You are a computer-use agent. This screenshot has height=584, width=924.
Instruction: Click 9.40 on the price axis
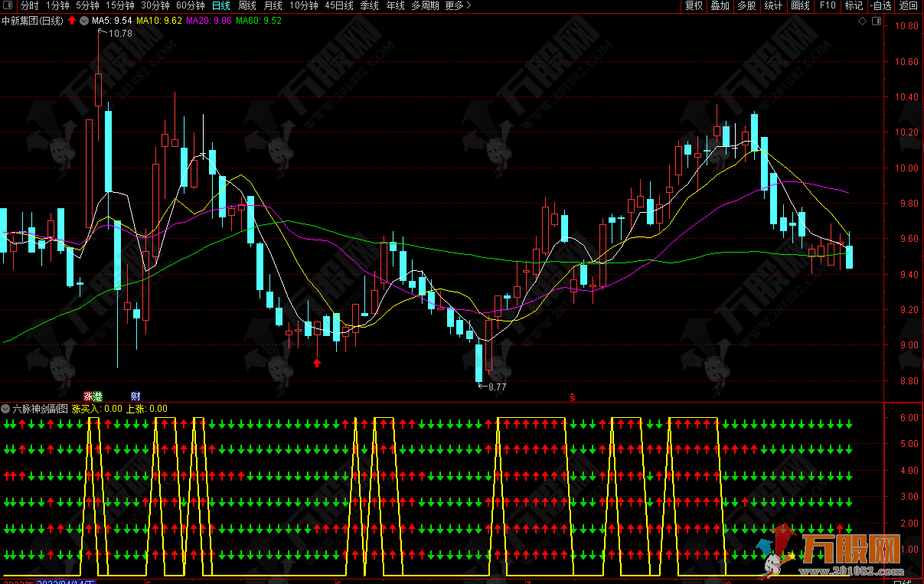click(908, 274)
